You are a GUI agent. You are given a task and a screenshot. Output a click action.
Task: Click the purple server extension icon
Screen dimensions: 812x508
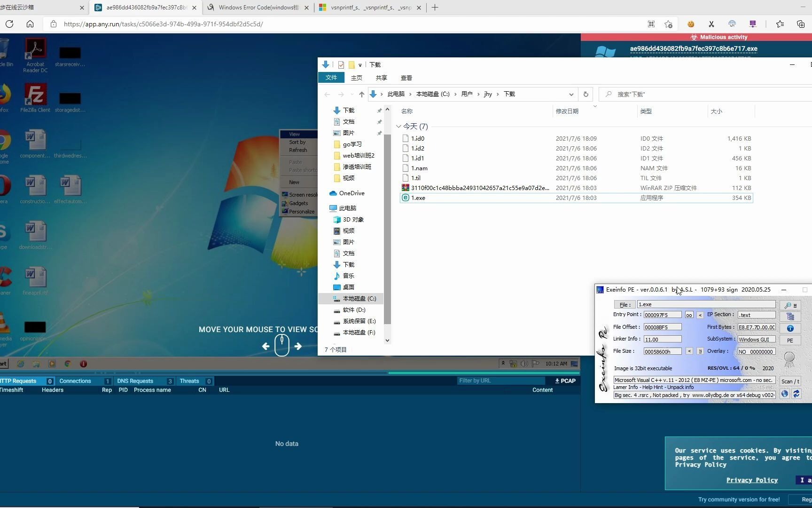pyautogui.click(x=753, y=24)
